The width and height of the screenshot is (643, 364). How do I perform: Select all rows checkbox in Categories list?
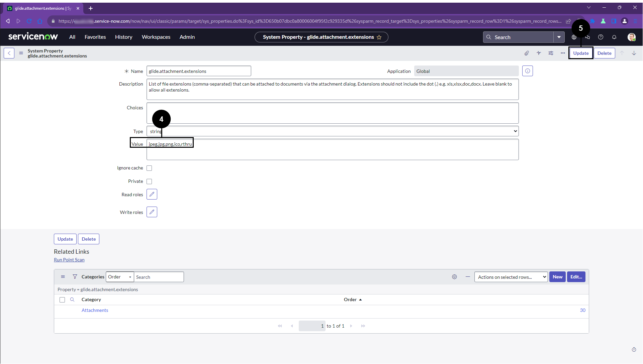pos(62,300)
